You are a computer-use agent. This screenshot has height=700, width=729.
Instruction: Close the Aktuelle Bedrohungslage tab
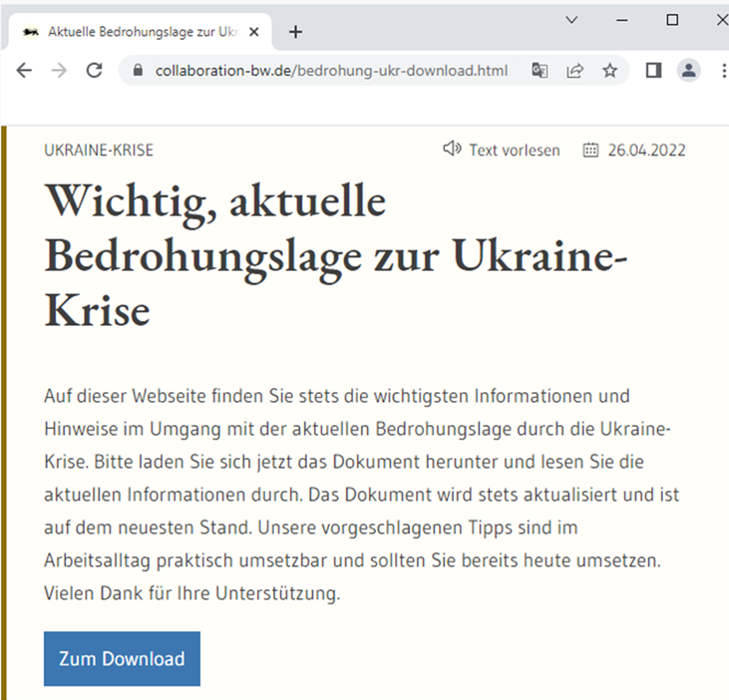click(254, 32)
